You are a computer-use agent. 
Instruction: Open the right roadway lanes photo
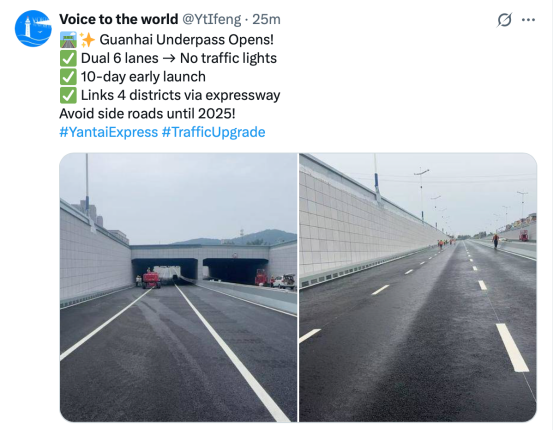coord(418,287)
